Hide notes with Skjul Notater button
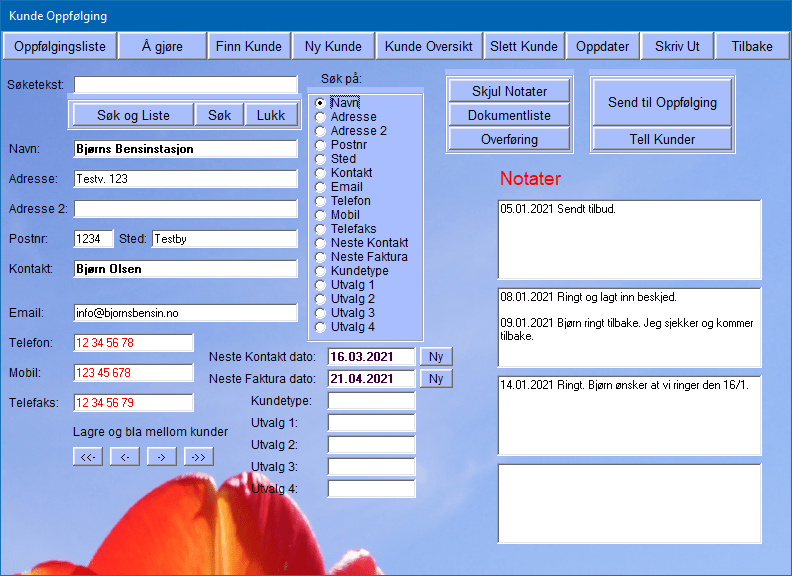Image resolution: width=792 pixels, height=576 pixels. point(509,91)
